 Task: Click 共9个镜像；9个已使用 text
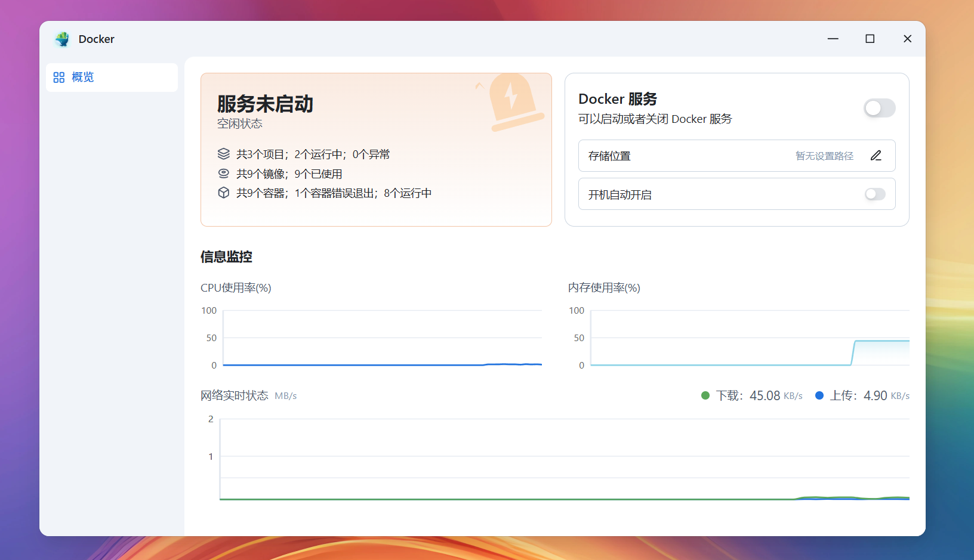point(289,174)
